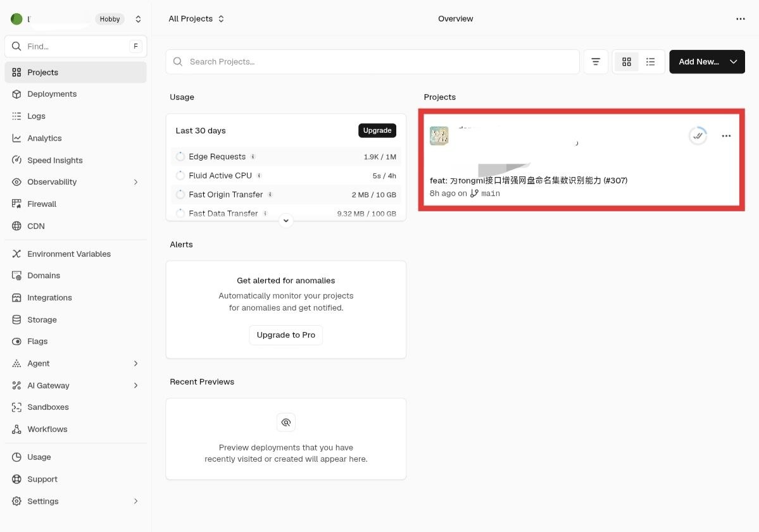Switch to list view
This screenshot has width=759, height=532.
coord(650,62)
